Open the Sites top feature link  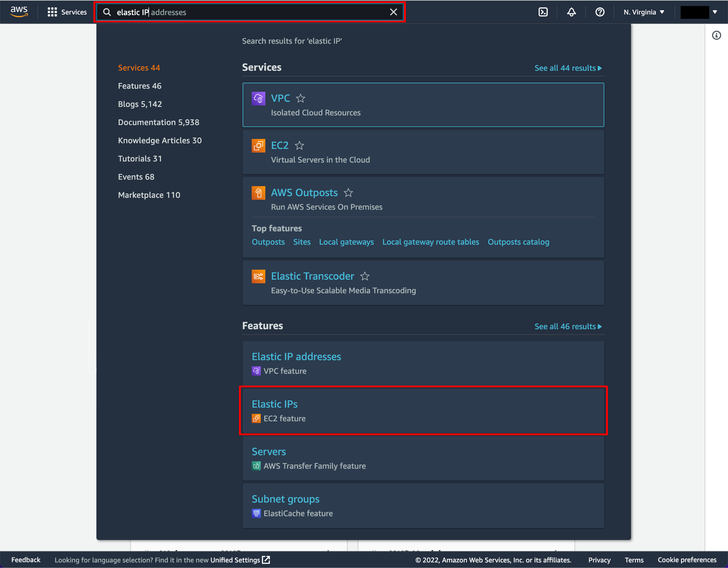coord(302,242)
